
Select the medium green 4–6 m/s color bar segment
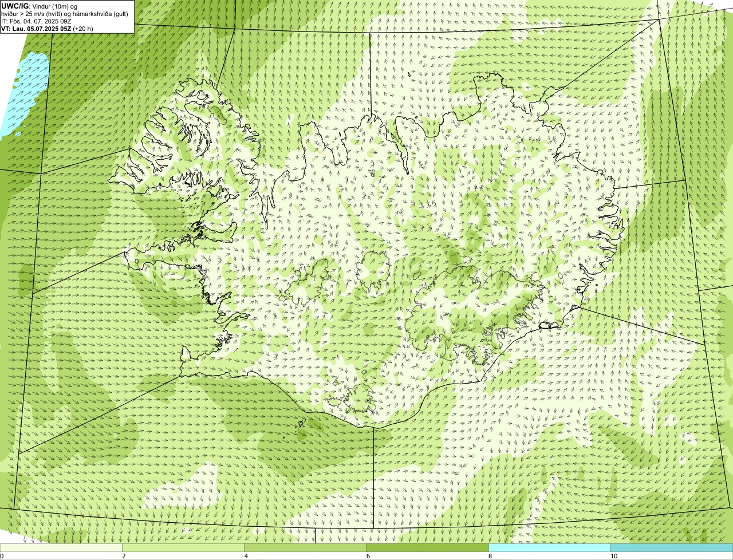pos(305,547)
